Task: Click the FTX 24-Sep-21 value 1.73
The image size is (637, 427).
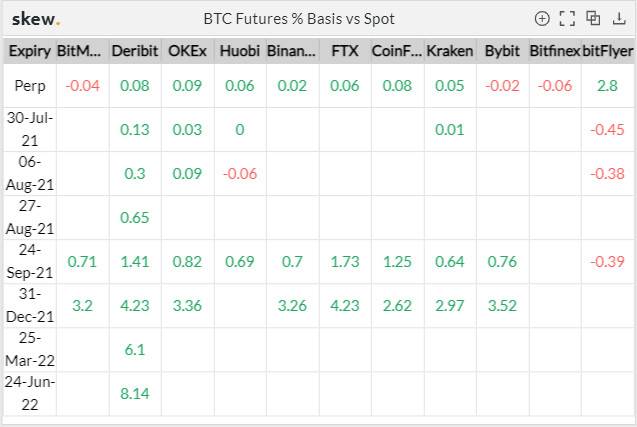Action: tap(345, 262)
